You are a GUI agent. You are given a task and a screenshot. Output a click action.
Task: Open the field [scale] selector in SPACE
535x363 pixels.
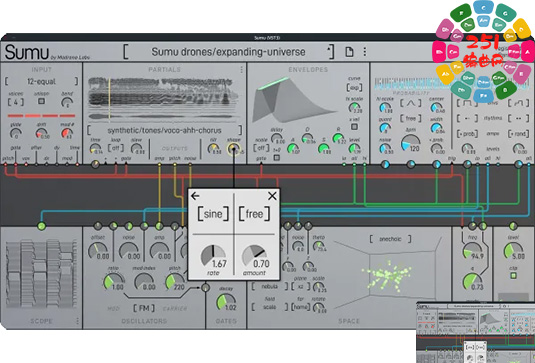coord(270,307)
